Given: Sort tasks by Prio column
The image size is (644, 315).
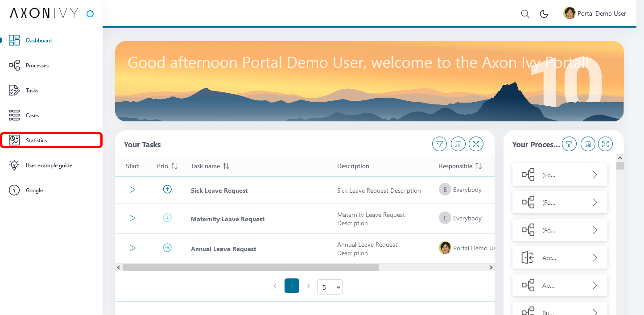Looking at the screenshot, I should point(174,166).
